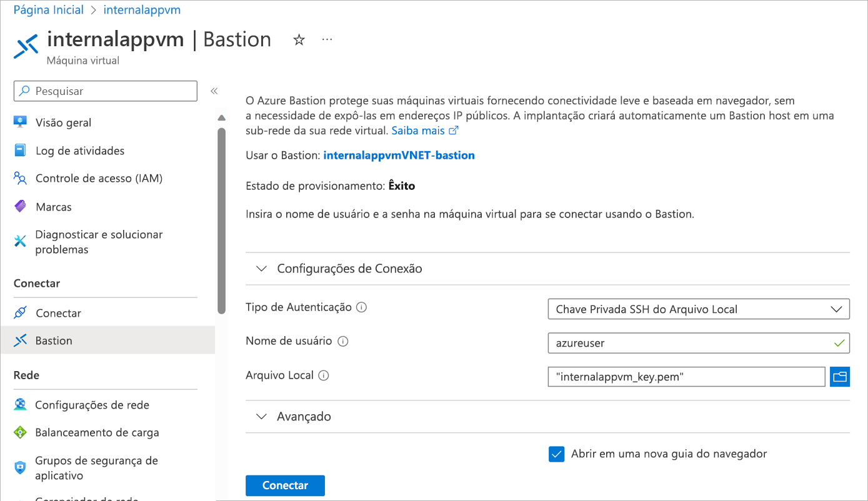Open the Tipo de Autenticação dropdown
868x501 pixels.
[x=699, y=309]
